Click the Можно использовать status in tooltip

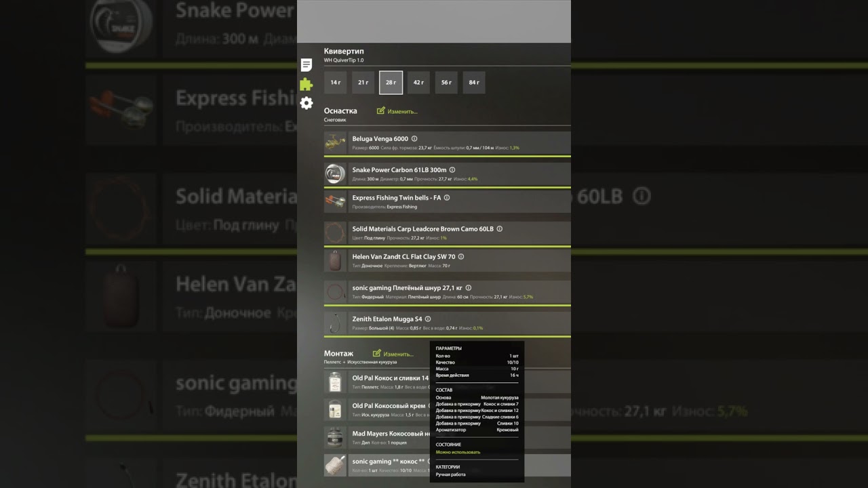point(458,452)
